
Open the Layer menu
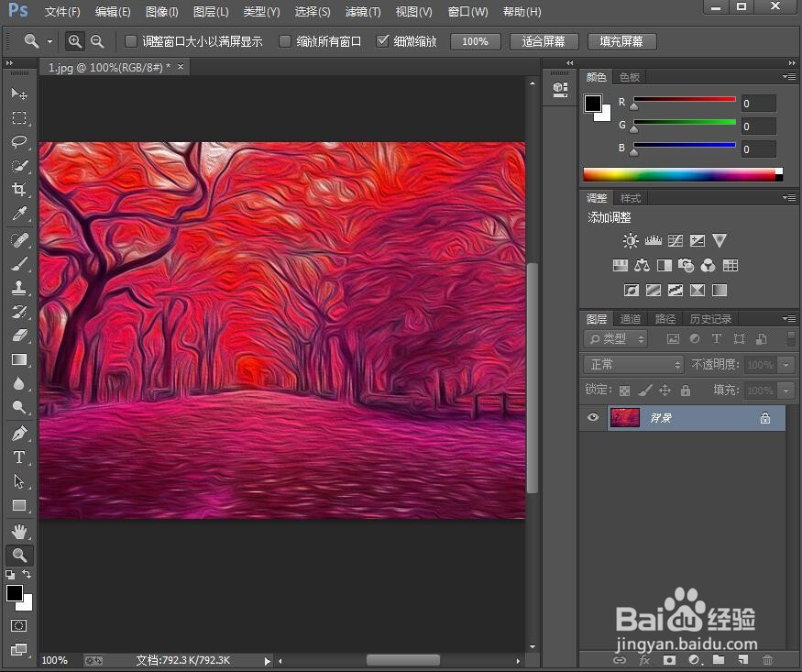click(x=211, y=11)
